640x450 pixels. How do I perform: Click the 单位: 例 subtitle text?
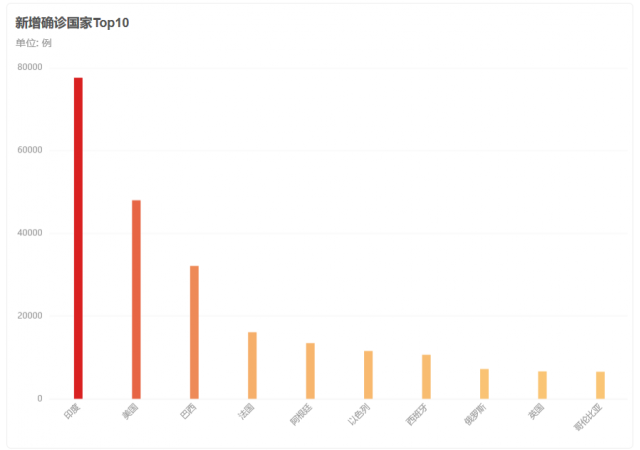[33, 43]
